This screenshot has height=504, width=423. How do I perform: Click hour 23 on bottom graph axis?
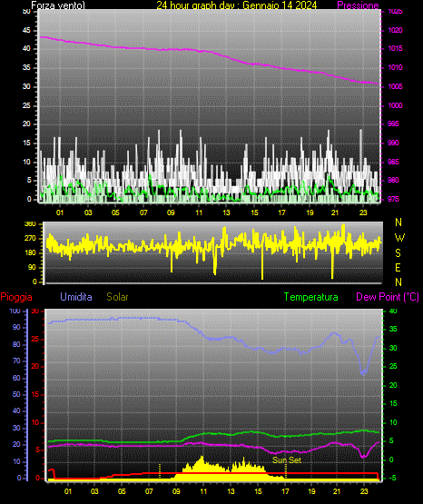[x=364, y=491]
